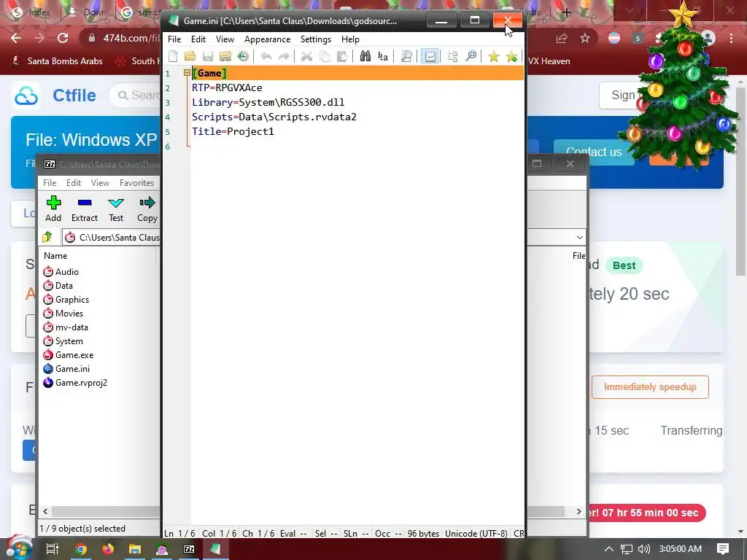Click the share icon in Chrome's address bar
The height and width of the screenshot is (560, 747).
click(562, 39)
